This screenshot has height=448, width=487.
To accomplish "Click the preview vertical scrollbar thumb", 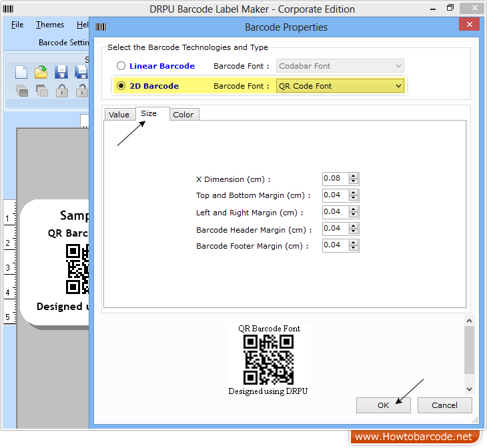I will (x=469, y=350).
